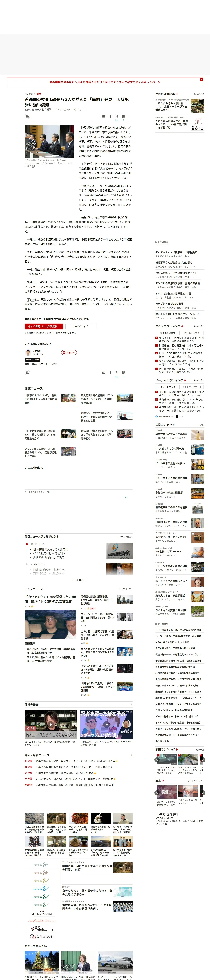Select the はてなブックマーク tab
210x980 pixels.
tap(192, 387)
